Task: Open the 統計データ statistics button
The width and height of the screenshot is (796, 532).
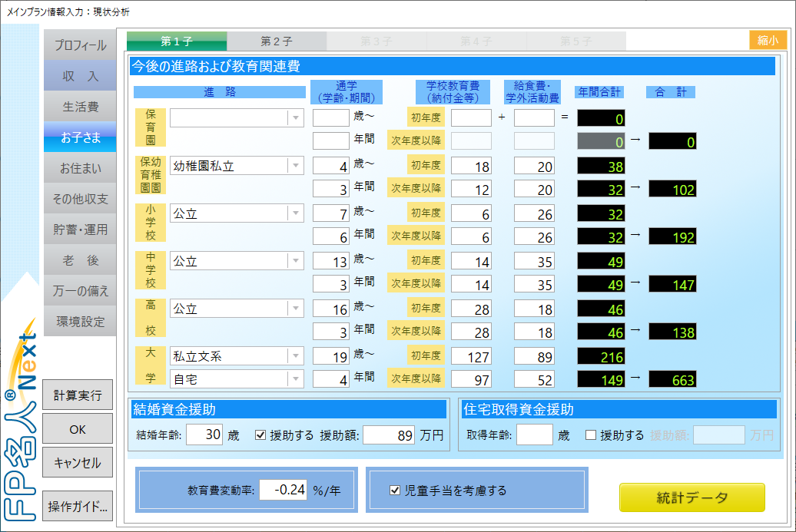Action: 692,497
